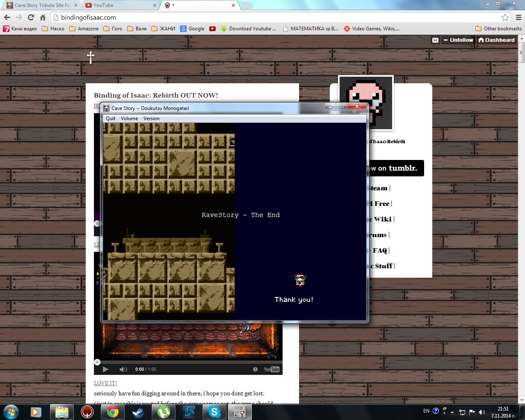This screenshot has width=525, height=420.
Task: Open the Windows Start menu
Action: (11, 412)
